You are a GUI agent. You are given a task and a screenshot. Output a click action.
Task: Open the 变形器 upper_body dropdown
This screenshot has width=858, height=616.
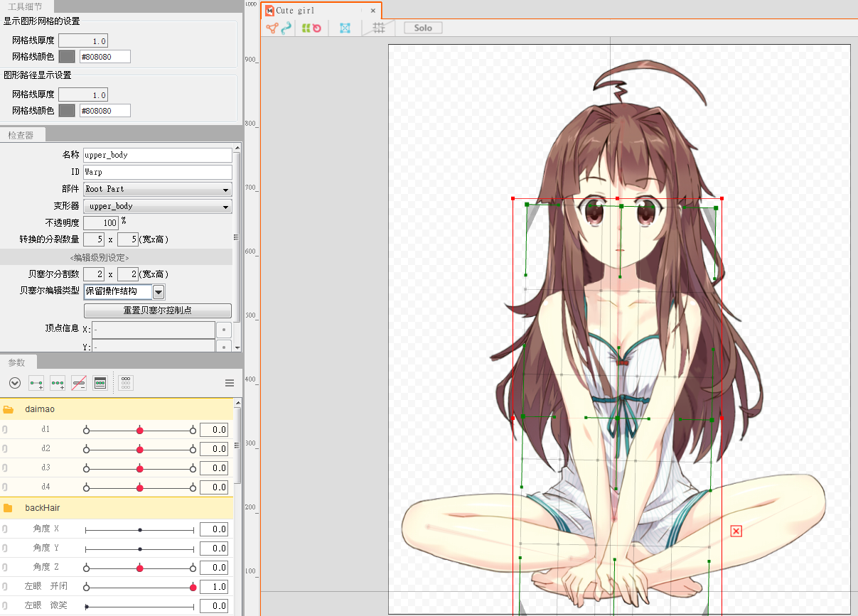158,206
